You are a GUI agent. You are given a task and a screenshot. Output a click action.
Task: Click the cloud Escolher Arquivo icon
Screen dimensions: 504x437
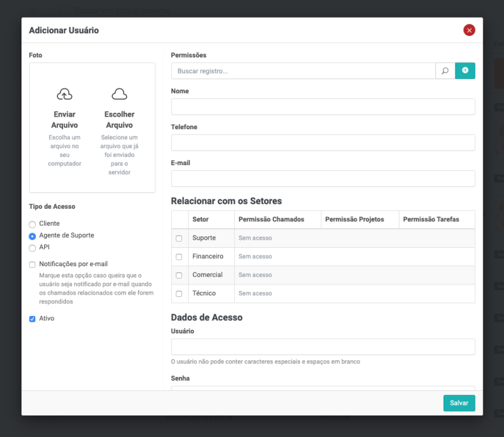point(119,95)
